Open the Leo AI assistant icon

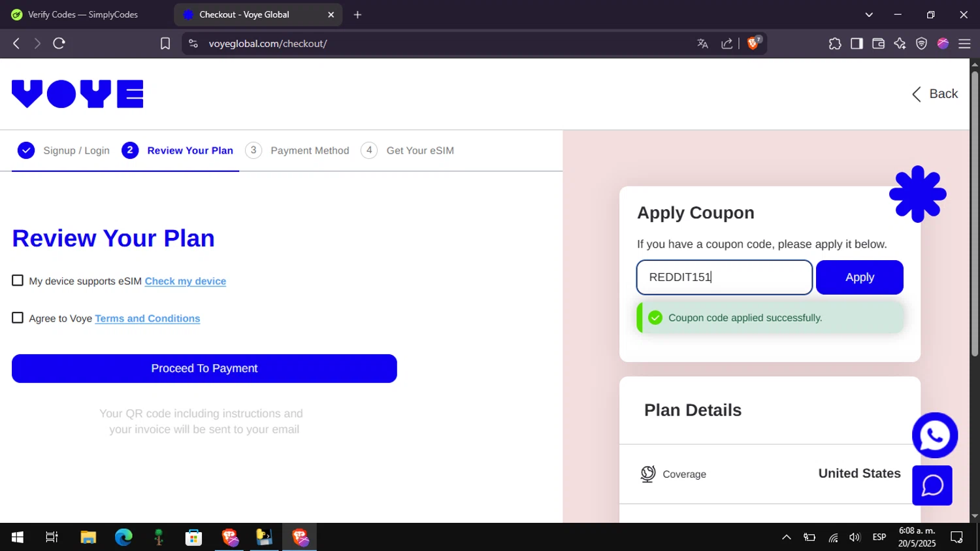pos(900,44)
